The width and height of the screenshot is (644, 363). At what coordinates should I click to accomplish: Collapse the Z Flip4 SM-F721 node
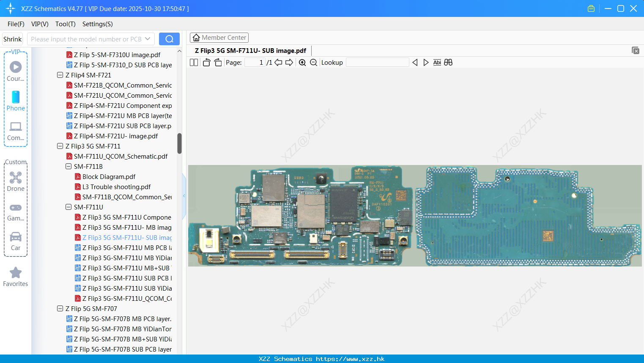(x=60, y=75)
